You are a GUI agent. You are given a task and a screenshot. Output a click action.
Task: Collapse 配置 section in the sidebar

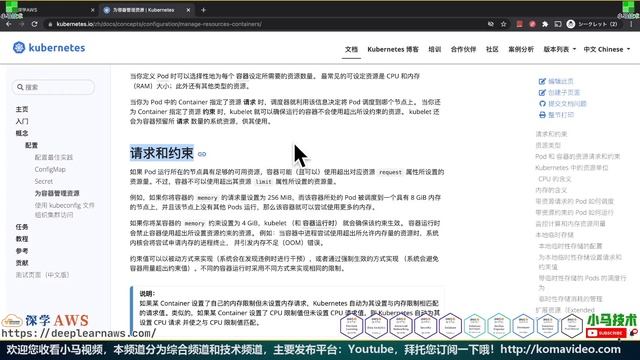[x=31, y=145]
